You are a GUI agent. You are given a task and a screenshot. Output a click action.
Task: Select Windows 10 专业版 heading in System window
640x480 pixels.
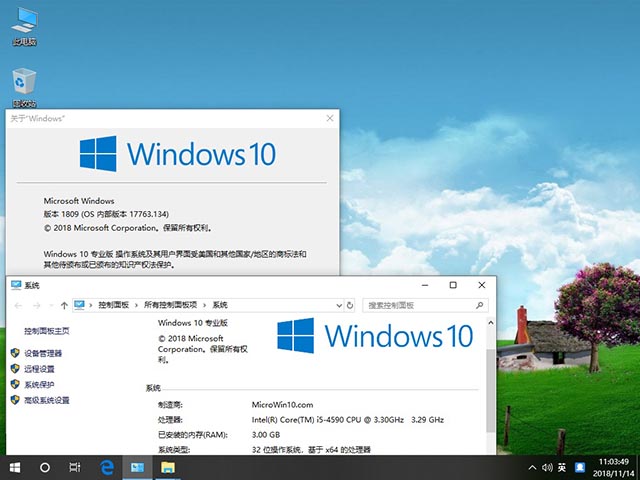(193, 323)
